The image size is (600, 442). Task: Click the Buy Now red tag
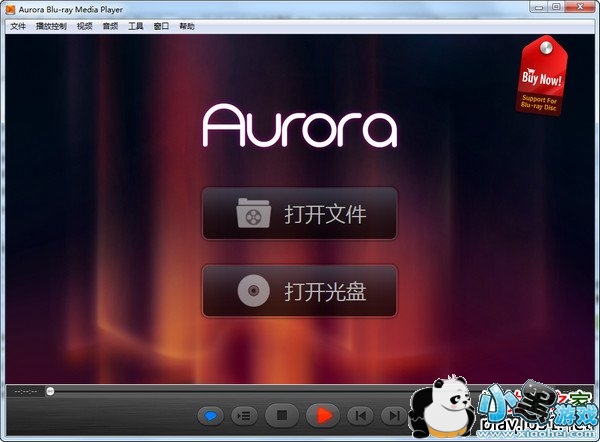tap(541, 75)
